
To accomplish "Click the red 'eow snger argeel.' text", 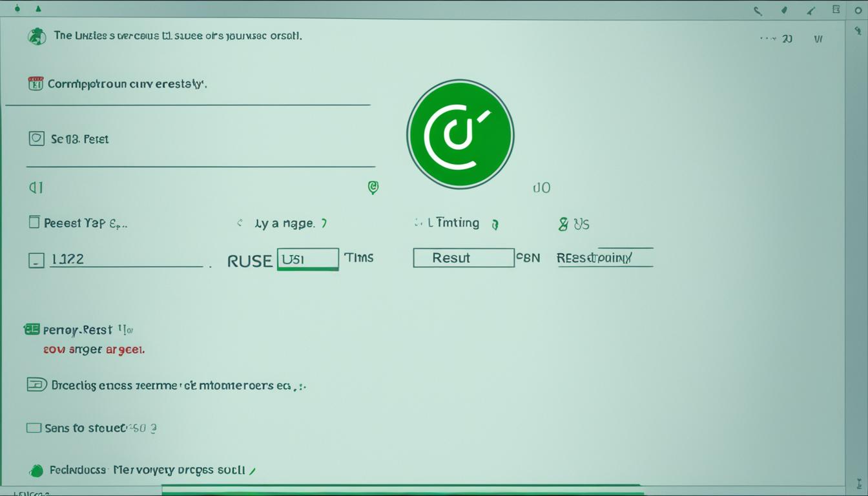I will click(x=94, y=349).
